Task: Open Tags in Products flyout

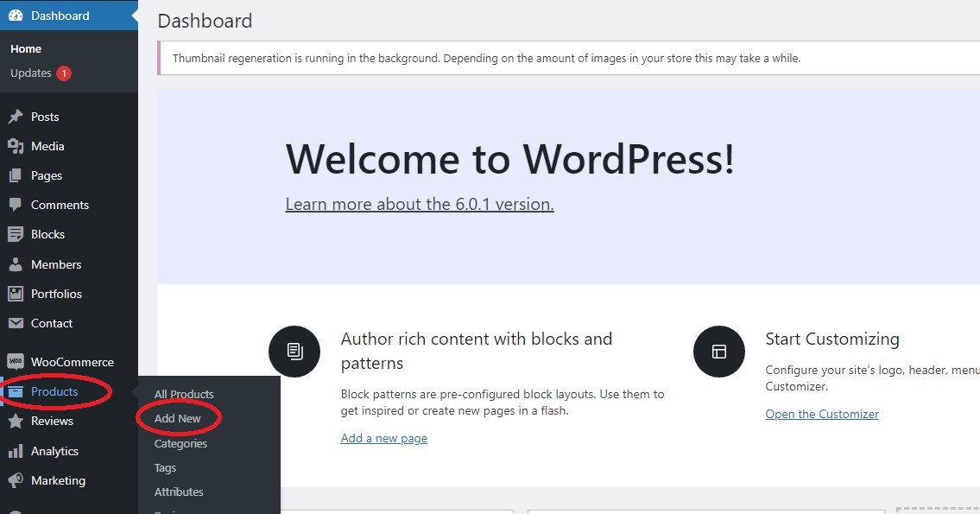Action: (165, 467)
